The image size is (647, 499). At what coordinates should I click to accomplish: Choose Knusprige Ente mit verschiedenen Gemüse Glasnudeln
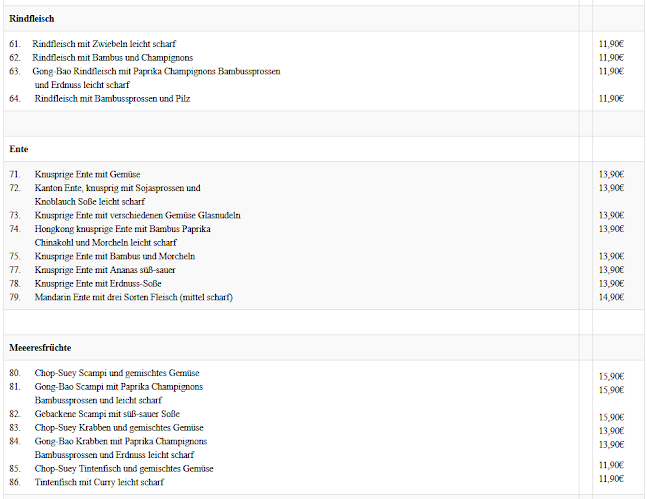[137, 215]
